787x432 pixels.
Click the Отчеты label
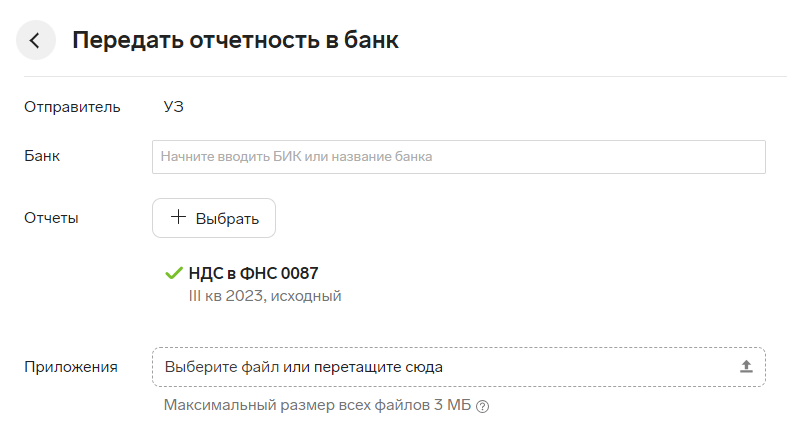point(51,218)
